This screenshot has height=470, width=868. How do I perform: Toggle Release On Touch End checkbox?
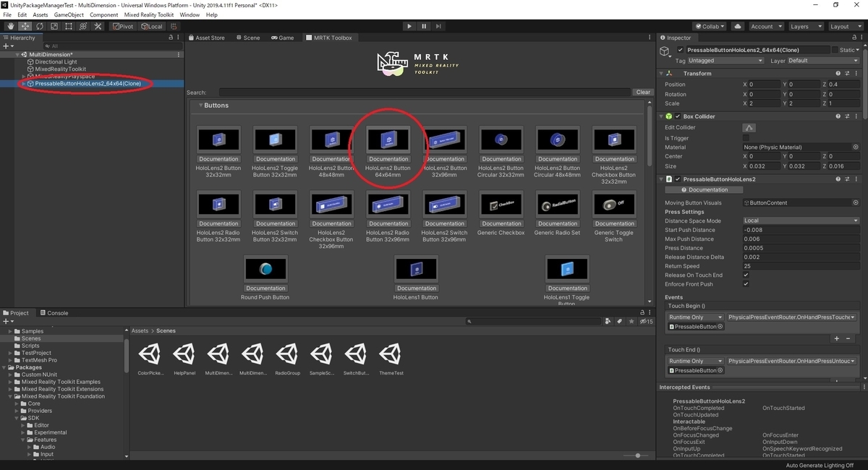click(x=746, y=275)
